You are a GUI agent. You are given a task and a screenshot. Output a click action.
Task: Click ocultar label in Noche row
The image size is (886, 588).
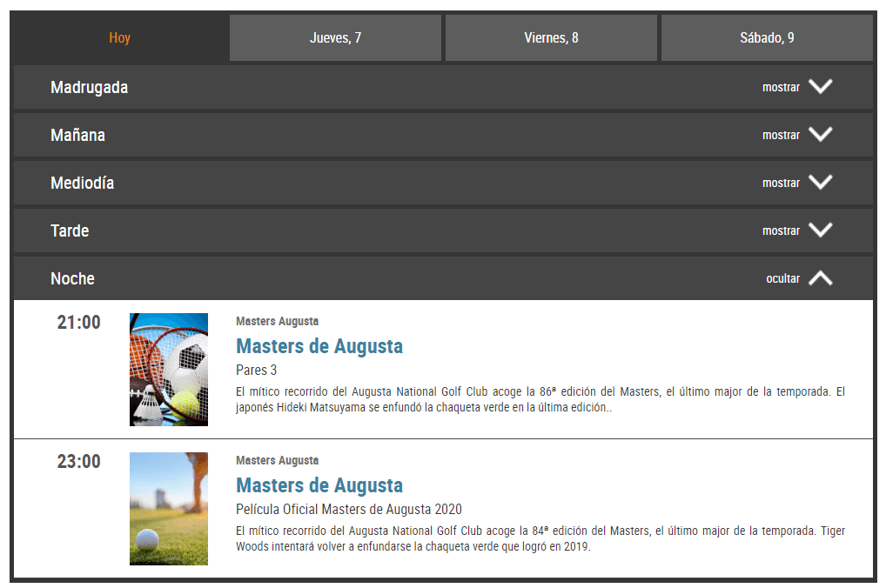(782, 278)
